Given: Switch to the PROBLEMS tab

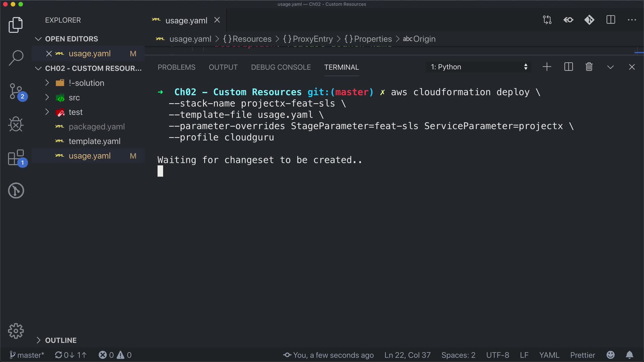Looking at the screenshot, I should point(176,67).
